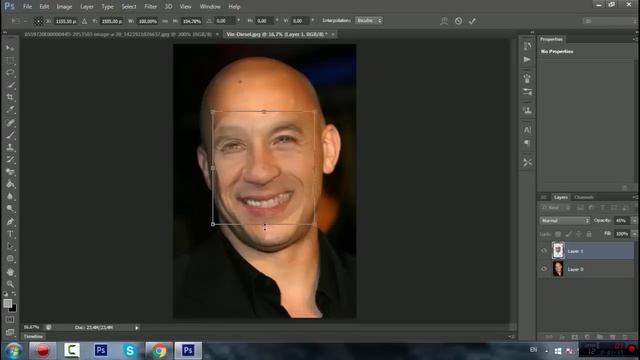640x360 pixels.
Task: Show hidden system tray icons
Action: coord(547,351)
